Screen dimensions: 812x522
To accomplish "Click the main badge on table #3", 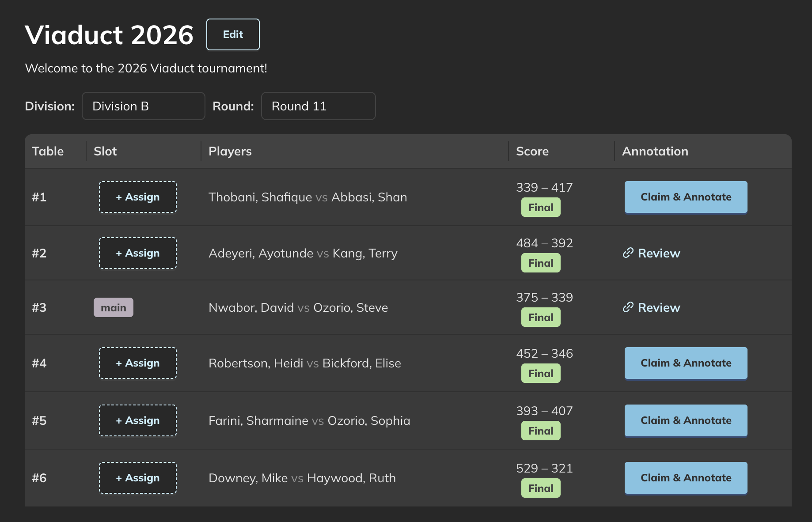I will (x=113, y=307).
